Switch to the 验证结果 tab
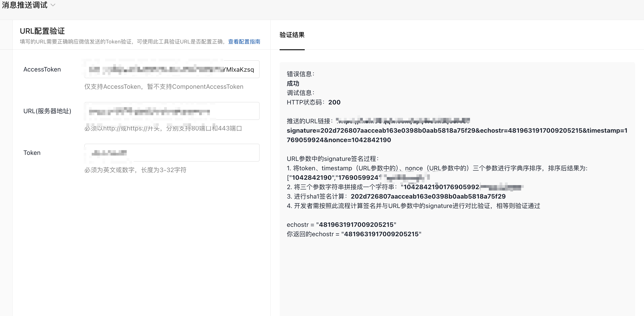Screen dimensions: 644x316 click(x=292, y=35)
